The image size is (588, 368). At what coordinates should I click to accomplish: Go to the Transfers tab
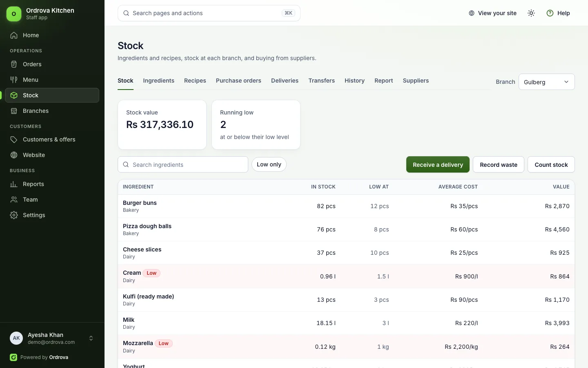pyautogui.click(x=321, y=81)
